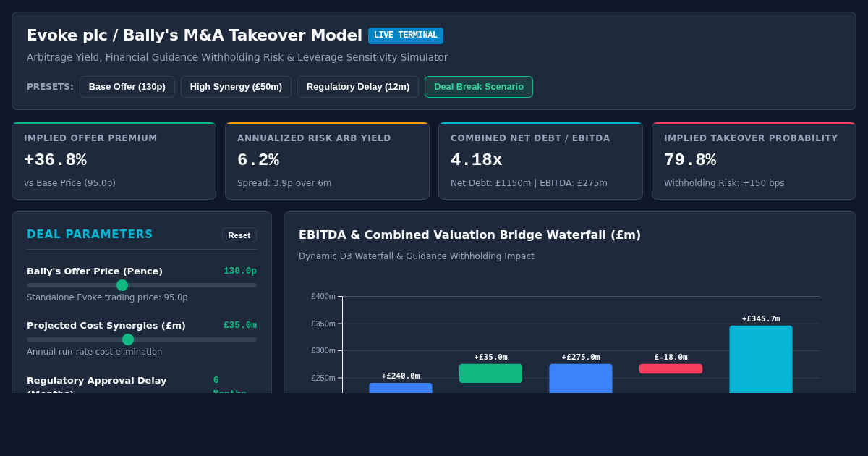Click the £-18.0m red withholding bar
Viewport: 868px width, 456px height.
(x=671, y=368)
